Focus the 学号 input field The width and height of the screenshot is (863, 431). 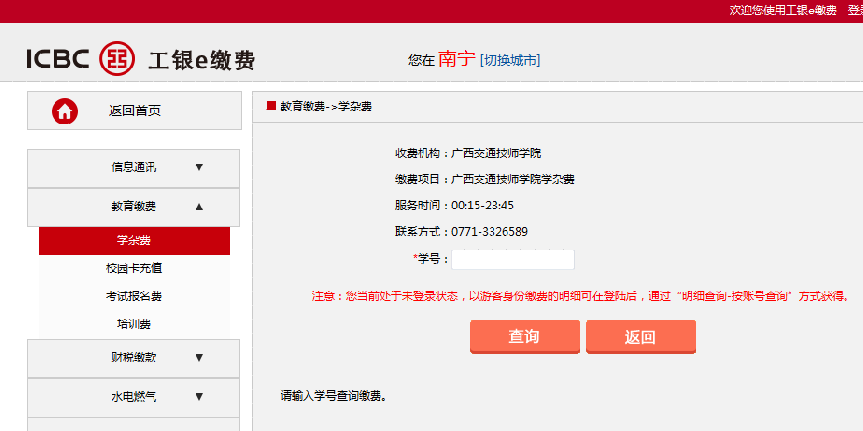click(513, 260)
